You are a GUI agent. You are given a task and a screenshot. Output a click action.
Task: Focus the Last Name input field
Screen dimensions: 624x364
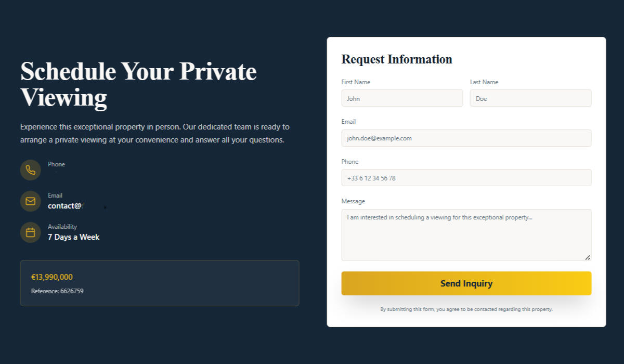(x=530, y=98)
